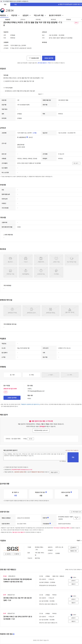82x644 pixels.
Task: Expand the 출산휴가·육아휴직 menu
Action: point(56,15)
